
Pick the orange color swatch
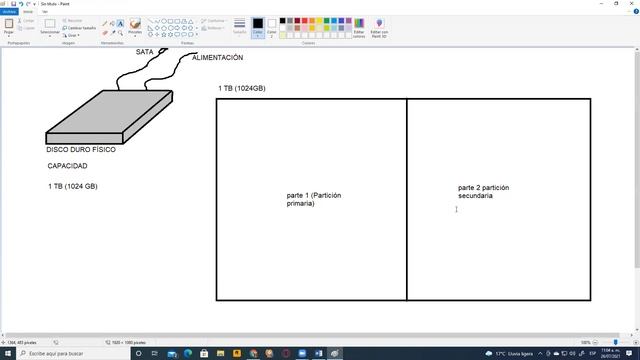[x=312, y=21]
